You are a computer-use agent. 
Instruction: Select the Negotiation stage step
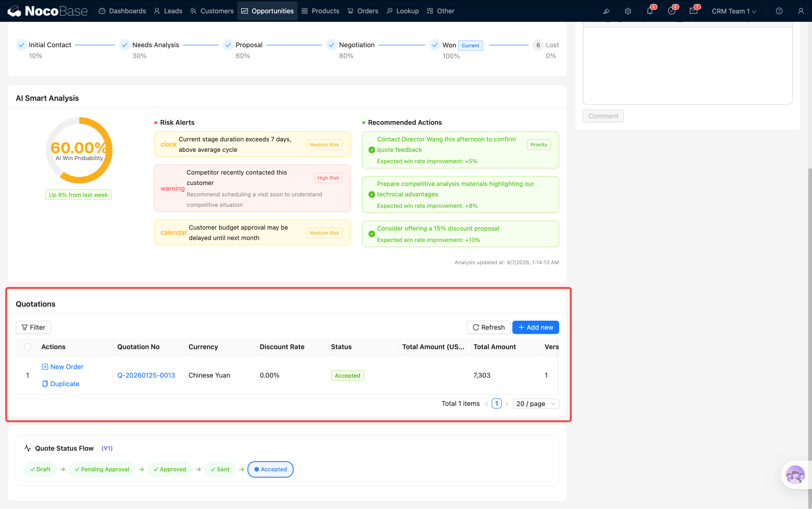pyautogui.click(x=356, y=45)
